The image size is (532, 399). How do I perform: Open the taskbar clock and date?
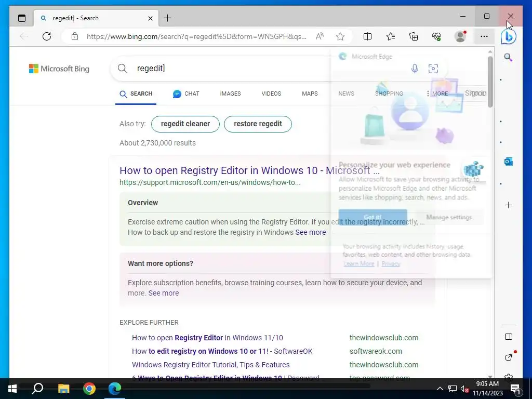(x=487, y=389)
